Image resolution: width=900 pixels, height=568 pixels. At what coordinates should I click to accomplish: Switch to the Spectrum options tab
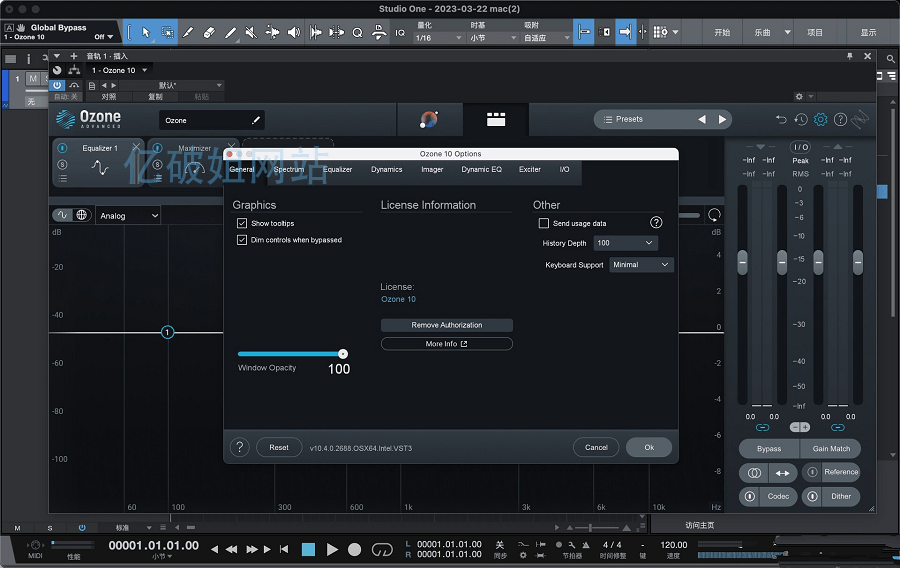click(x=289, y=169)
